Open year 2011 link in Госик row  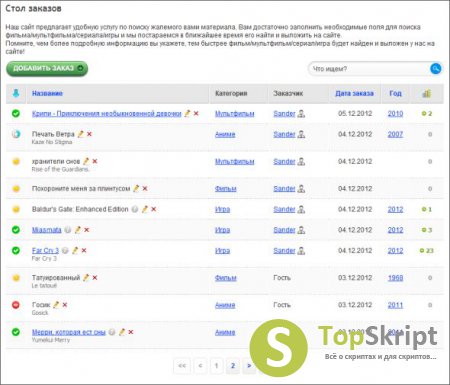coord(395,305)
